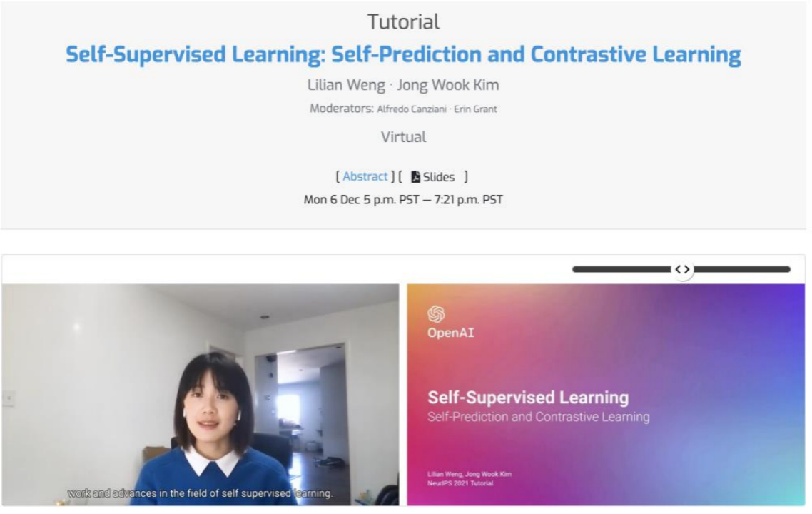Viewport: 812px width, 514px height.
Task: Click the right portion of the split slider track
Action: [741, 269]
